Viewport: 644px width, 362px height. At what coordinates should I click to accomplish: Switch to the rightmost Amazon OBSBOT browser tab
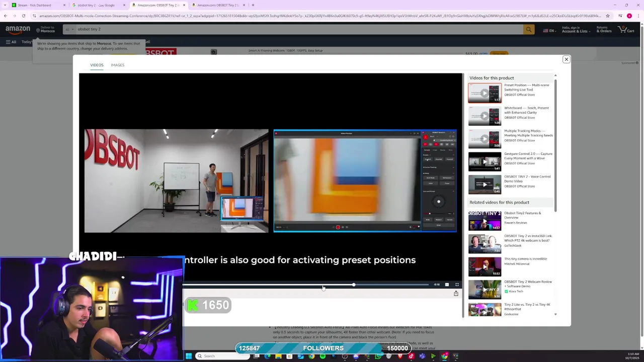coord(218,5)
